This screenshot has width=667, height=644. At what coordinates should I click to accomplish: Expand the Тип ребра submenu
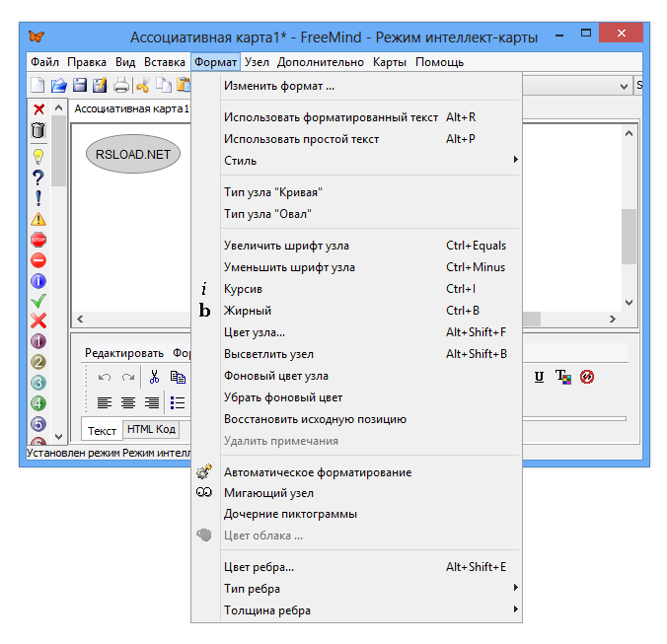pos(356,589)
